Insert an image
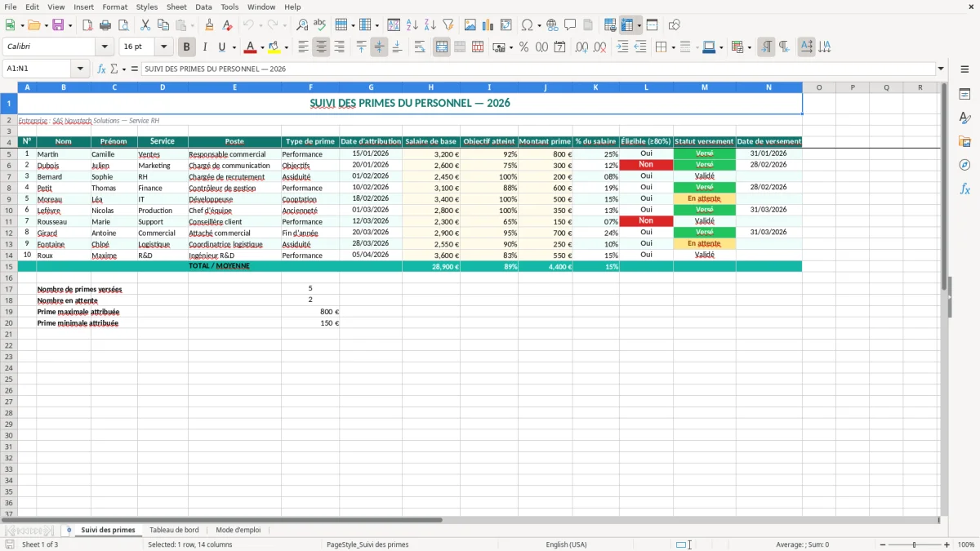 [470, 25]
